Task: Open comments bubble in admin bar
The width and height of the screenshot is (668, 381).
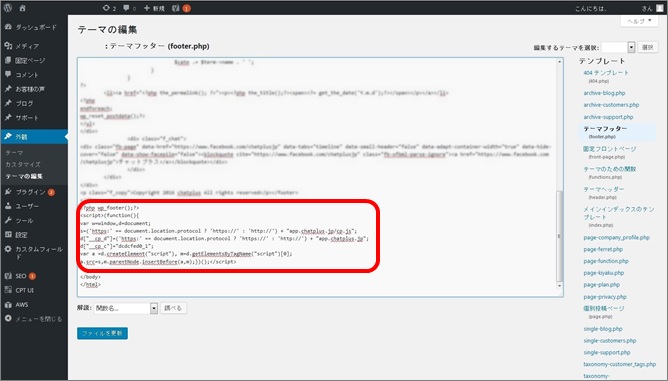Action: coord(130,8)
